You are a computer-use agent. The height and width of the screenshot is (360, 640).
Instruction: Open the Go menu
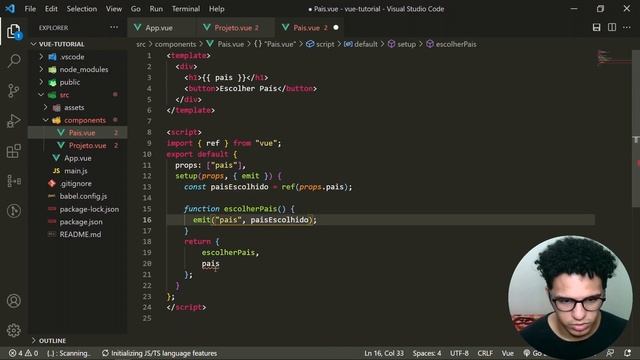click(136, 9)
